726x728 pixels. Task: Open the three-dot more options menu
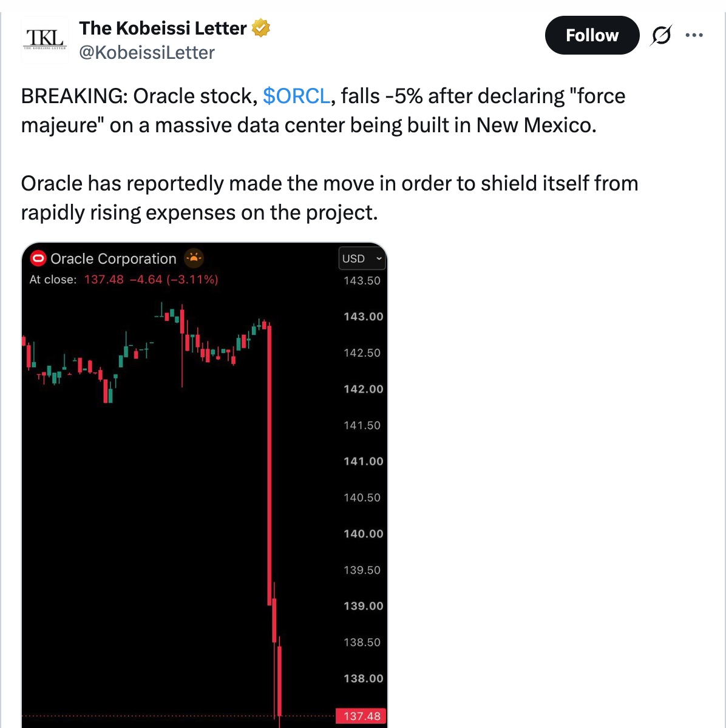[x=694, y=35]
